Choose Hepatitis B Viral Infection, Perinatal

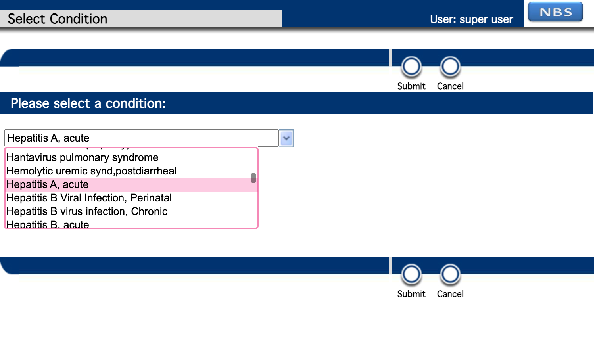pos(89,198)
